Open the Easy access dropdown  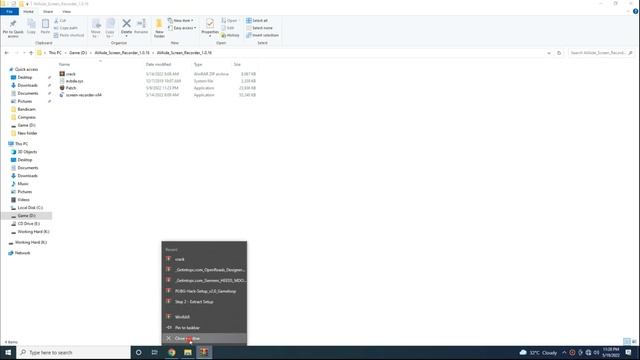pos(182,28)
